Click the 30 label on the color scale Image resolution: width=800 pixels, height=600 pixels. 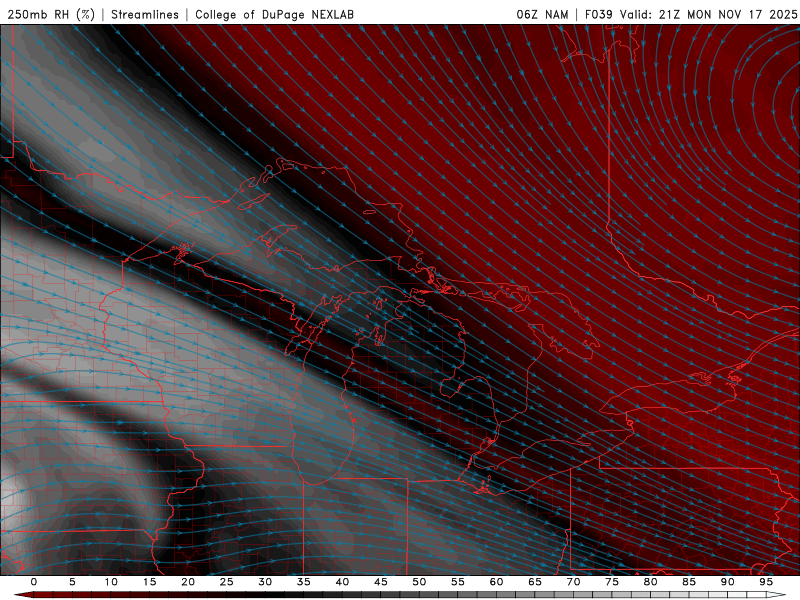click(265, 582)
